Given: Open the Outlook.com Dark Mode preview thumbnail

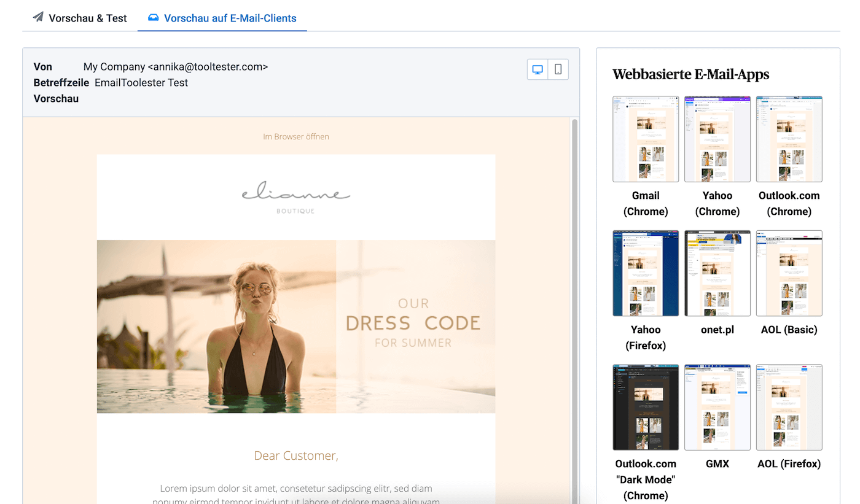Looking at the screenshot, I should click(x=646, y=407).
